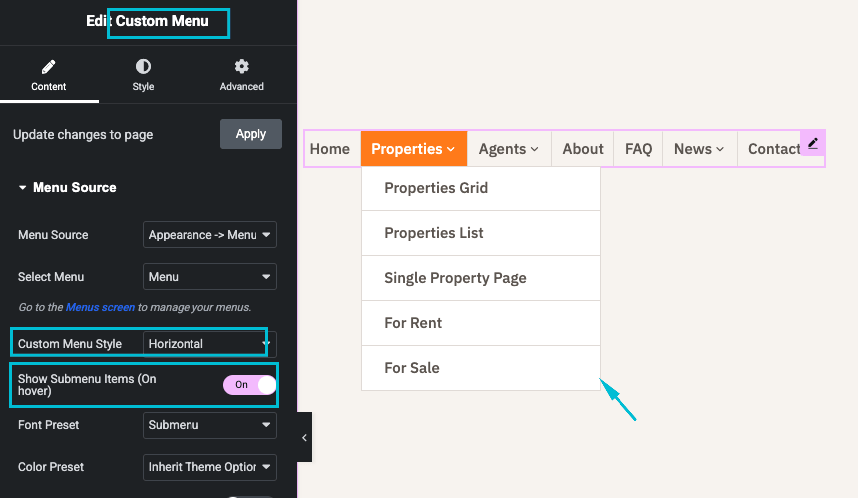
Task: Click the Home menu link
Action: click(330, 149)
